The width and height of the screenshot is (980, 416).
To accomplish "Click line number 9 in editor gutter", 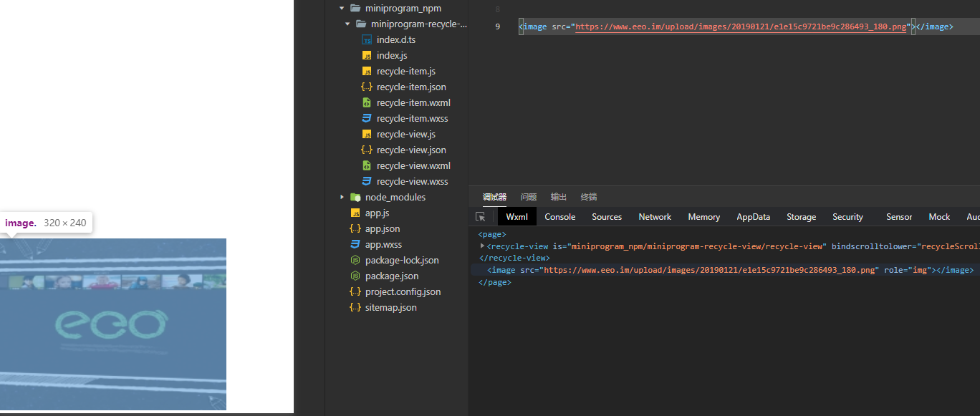I will click(498, 27).
